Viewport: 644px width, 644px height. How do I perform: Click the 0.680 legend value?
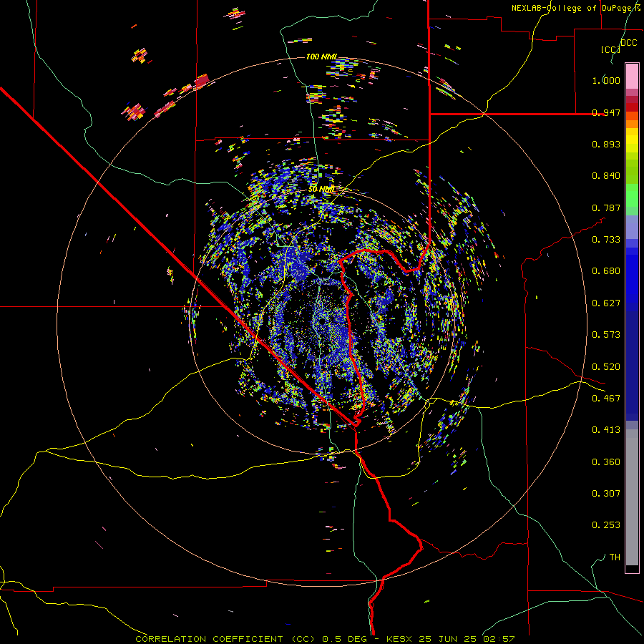(x=606, y=271)
